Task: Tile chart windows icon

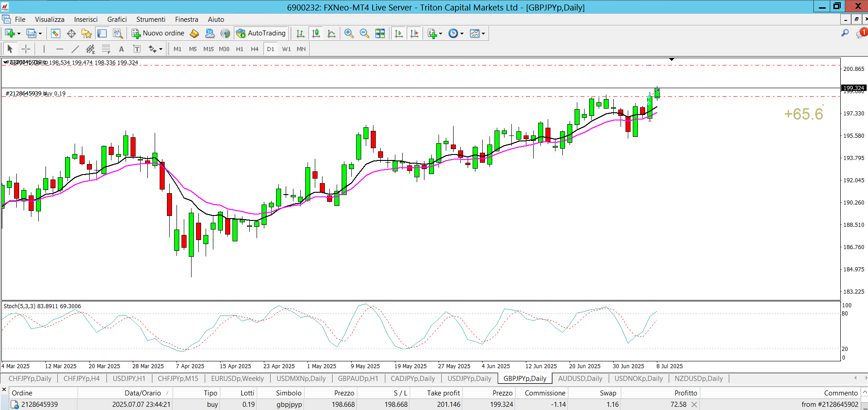Action: 380,33
